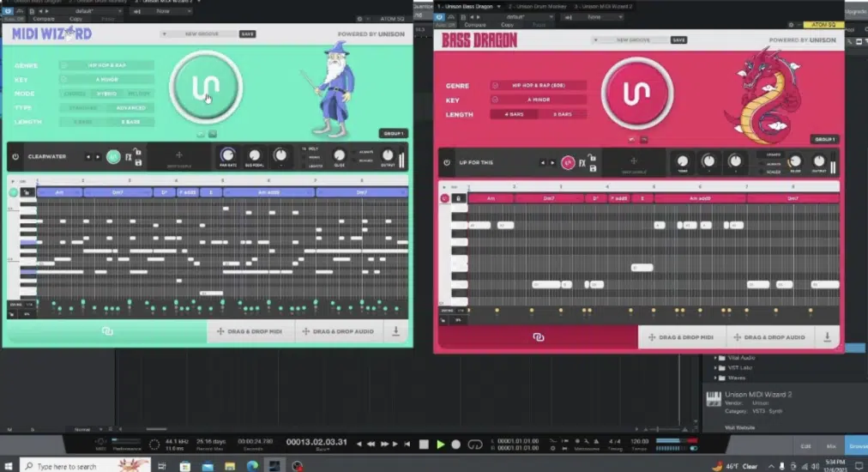Click the download arrow in Bass Dragon

(827, 336)
